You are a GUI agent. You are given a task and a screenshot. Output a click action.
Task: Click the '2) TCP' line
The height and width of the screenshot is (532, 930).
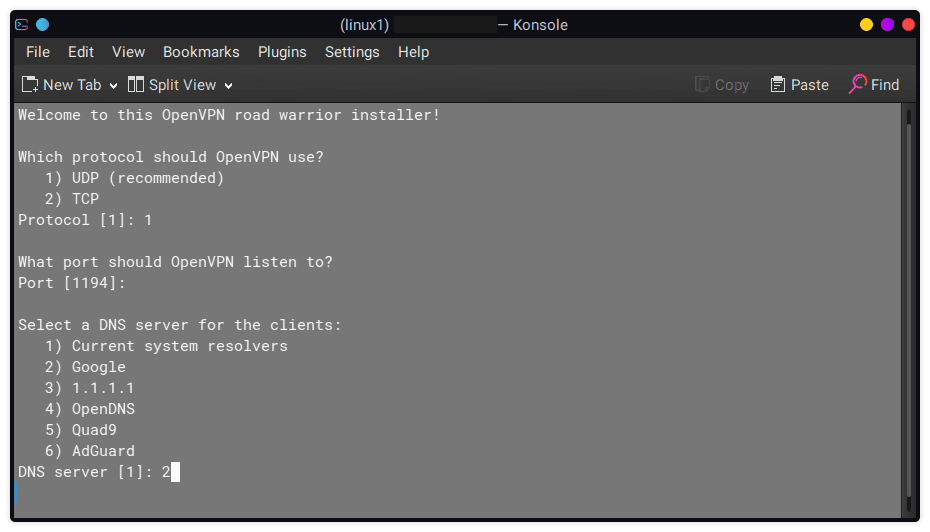[x=72, y=199]
